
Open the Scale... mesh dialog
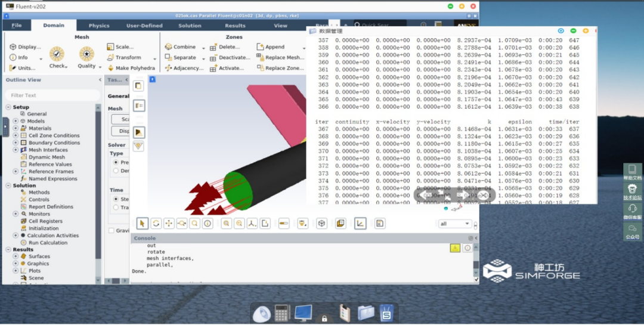pyautogui.click(x=120, y=47)
